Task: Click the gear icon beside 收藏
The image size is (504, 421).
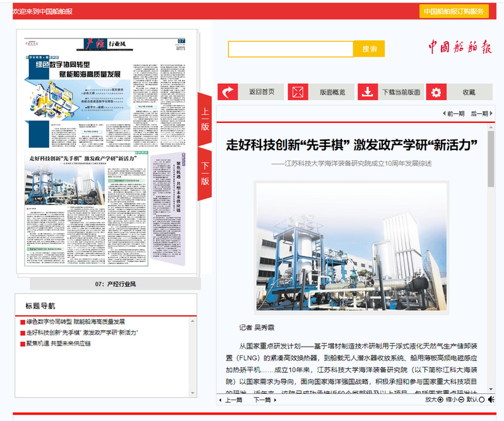Action: [437, 92]
